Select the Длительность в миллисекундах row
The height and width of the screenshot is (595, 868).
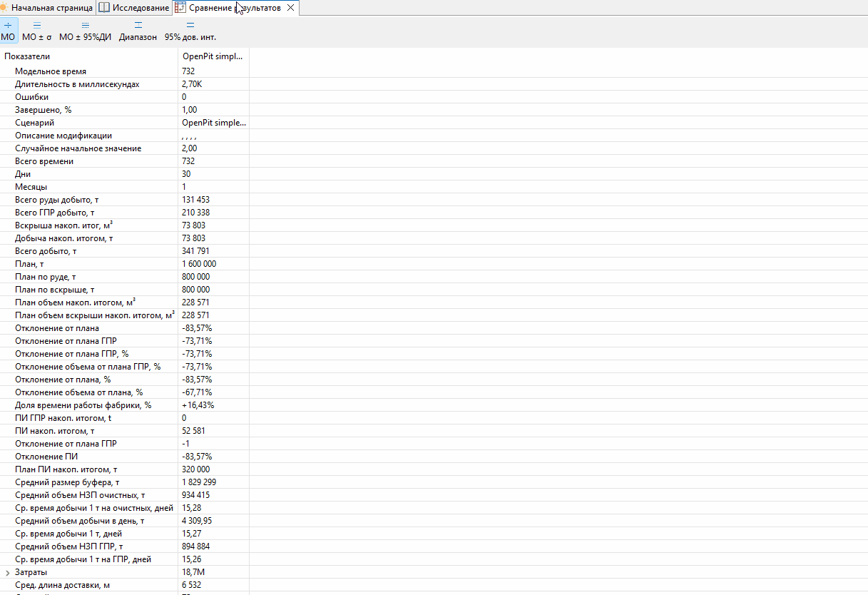click(125, 84)
